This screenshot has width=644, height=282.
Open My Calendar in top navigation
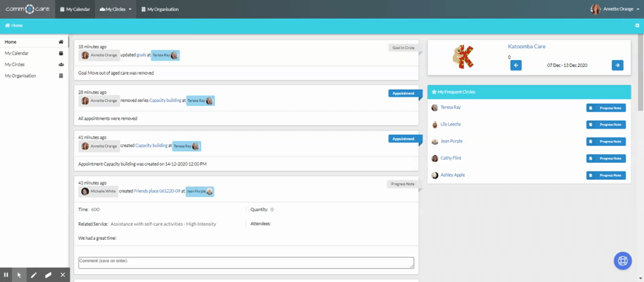click(75, 9)
